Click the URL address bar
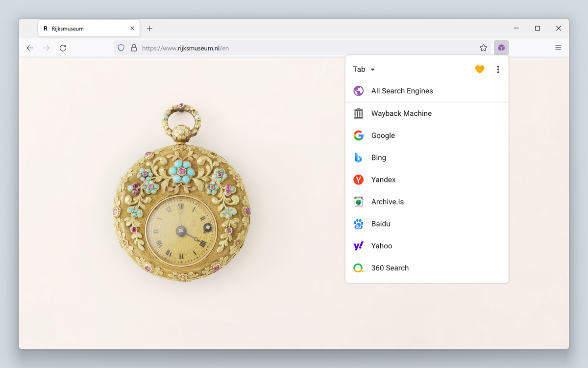The image size is (588, 368). tap(302, 48)
